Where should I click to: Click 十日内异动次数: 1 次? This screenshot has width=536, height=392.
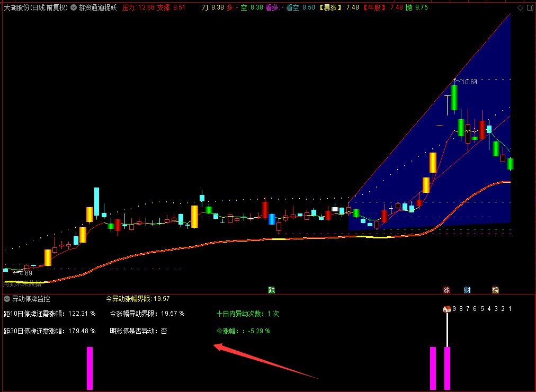[248, 314]
